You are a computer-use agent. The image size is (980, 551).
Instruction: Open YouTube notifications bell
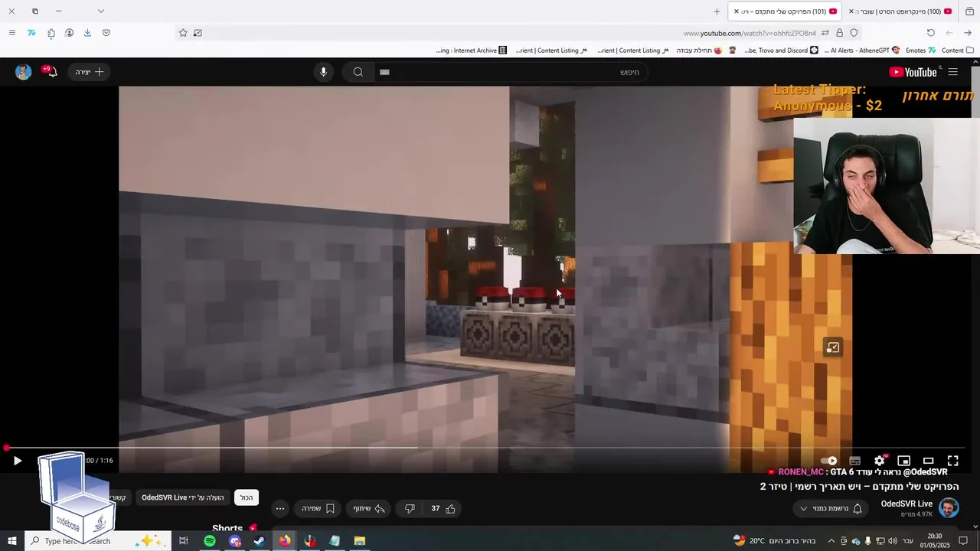pyautogui.click(x=51, y=72)
